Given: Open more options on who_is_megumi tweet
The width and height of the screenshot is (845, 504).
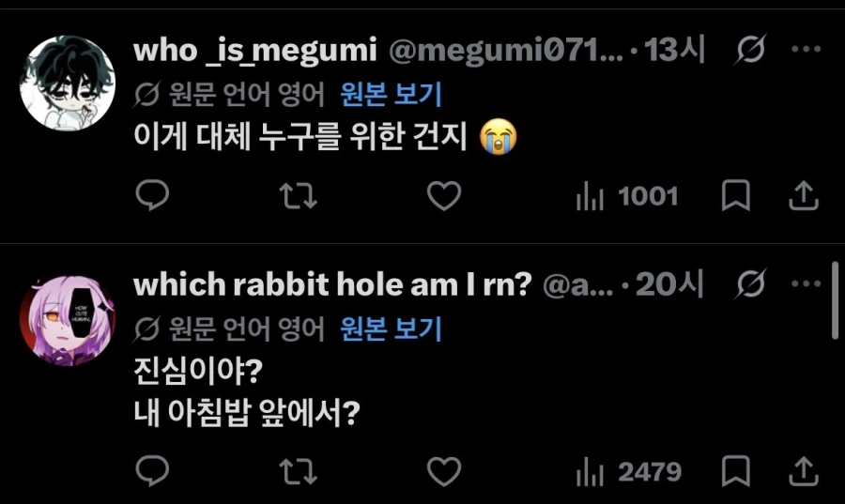Looking at the screenshot, I should tap(807, 49).
